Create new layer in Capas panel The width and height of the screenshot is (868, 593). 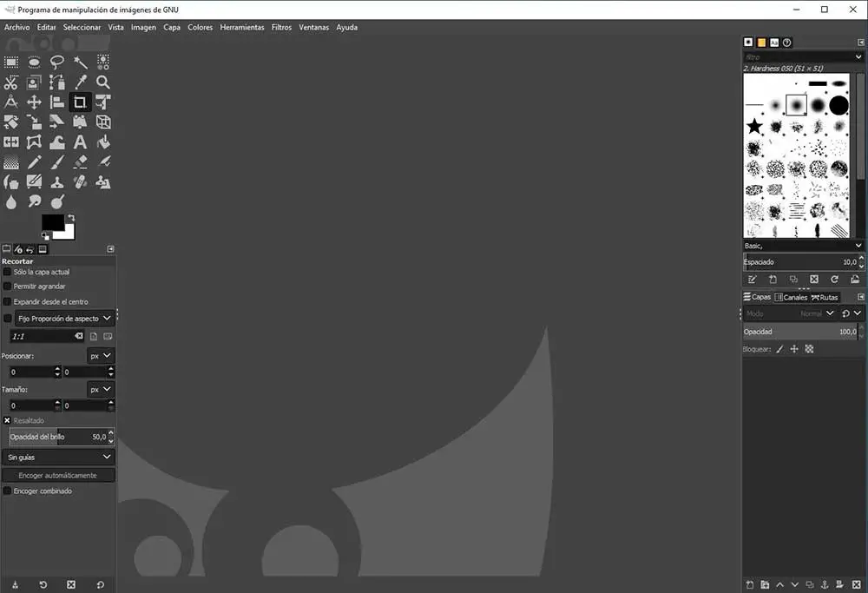tap(750, 584)
